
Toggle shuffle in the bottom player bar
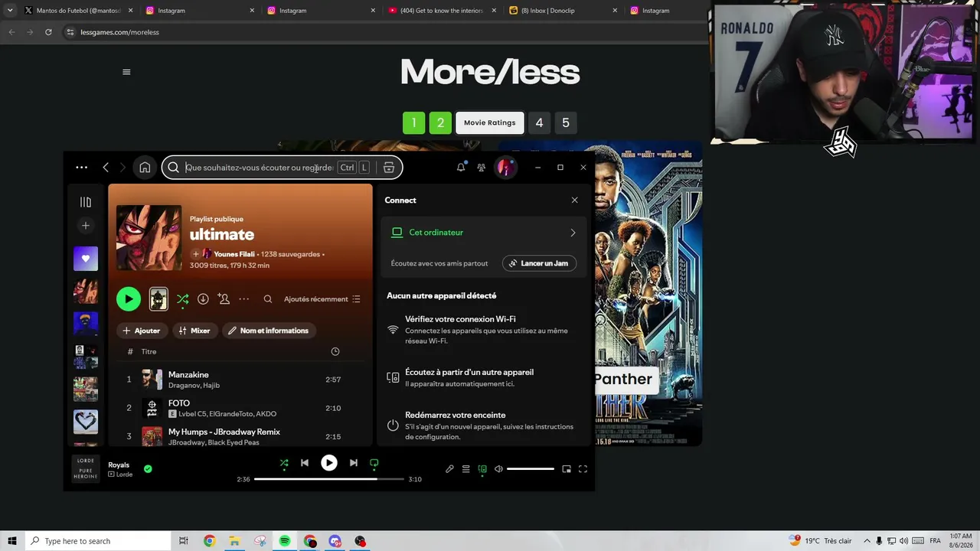pyautogui.click(x=284, y=463)
